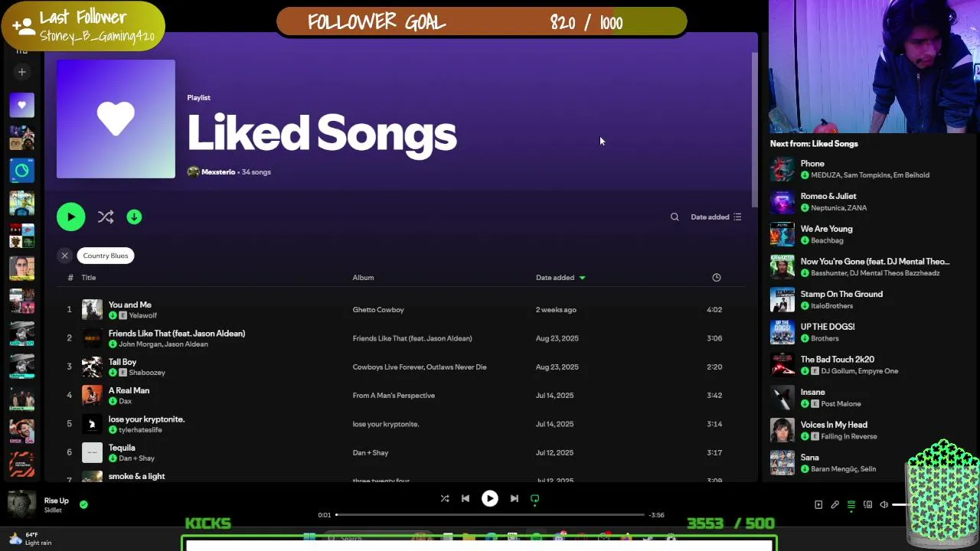Open the Yelawolf artist link

tap(143, 315)
